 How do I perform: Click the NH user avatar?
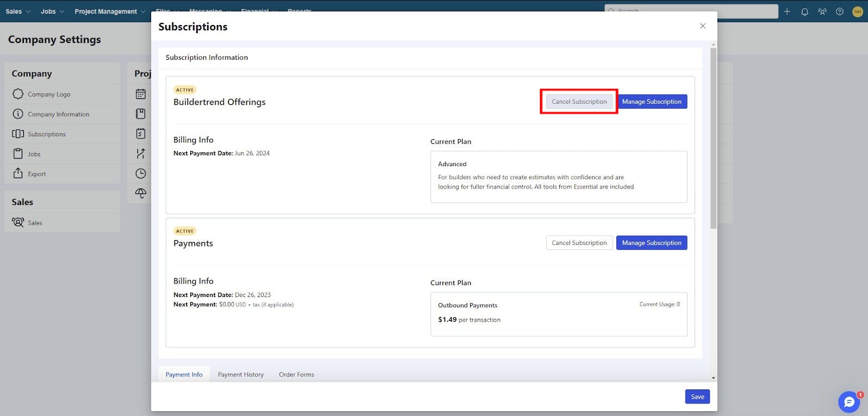(858, 11)
